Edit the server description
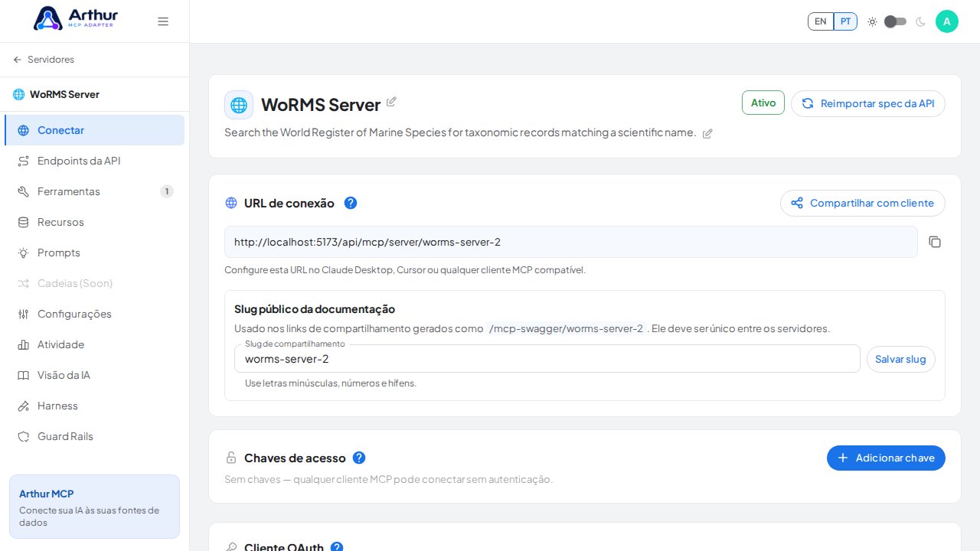Screen dimensions: 980x551 pyautogui.click(x=707, y=134)
